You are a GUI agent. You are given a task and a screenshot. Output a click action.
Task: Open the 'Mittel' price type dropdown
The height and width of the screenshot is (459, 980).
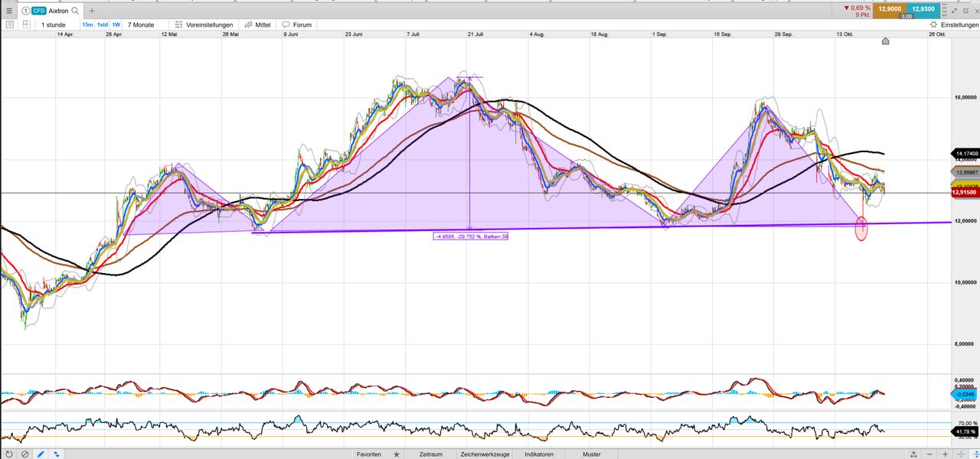(x=257, y=24)
